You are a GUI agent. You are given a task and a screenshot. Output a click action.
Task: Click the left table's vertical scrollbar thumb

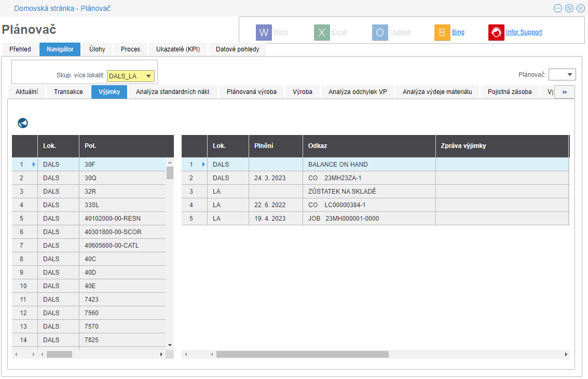click(x=170, y=173)
